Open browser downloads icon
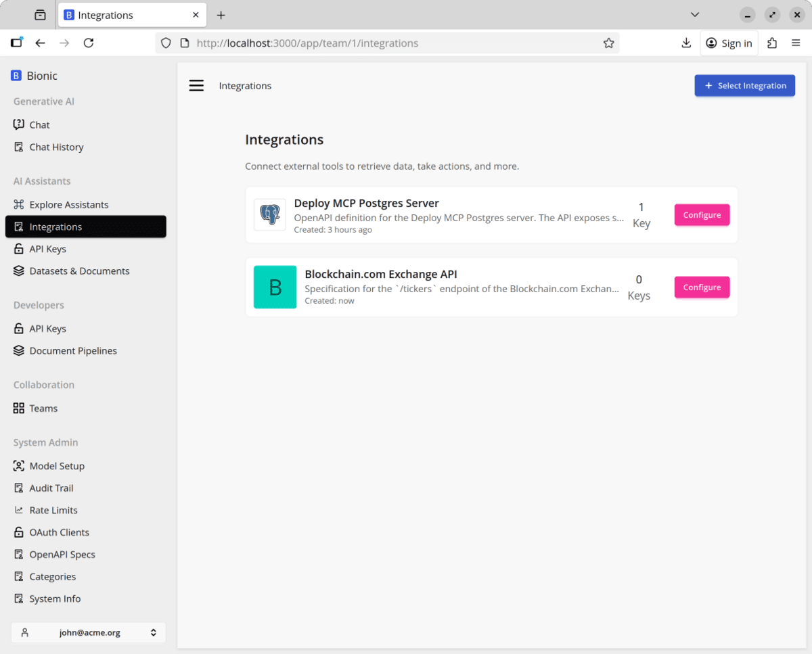812x654 pixels. tap(686, 43)
